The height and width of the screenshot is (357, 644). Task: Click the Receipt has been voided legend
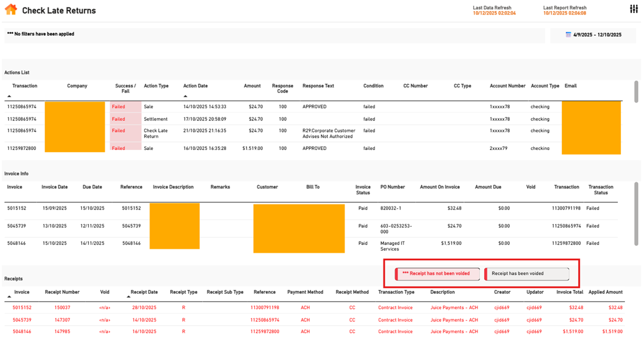[x=527, y=274]
